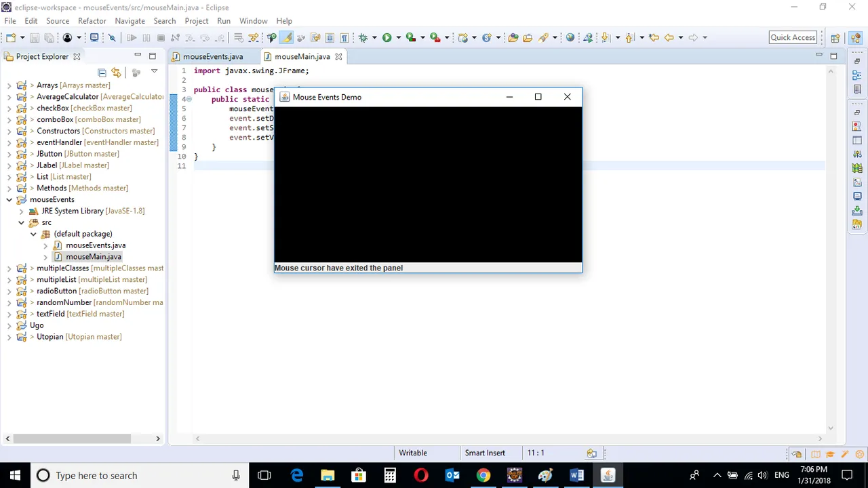This screenshot has height=488, width=868.
Task: Click the Last Edit Location icon
Action: tap(654, 37)
